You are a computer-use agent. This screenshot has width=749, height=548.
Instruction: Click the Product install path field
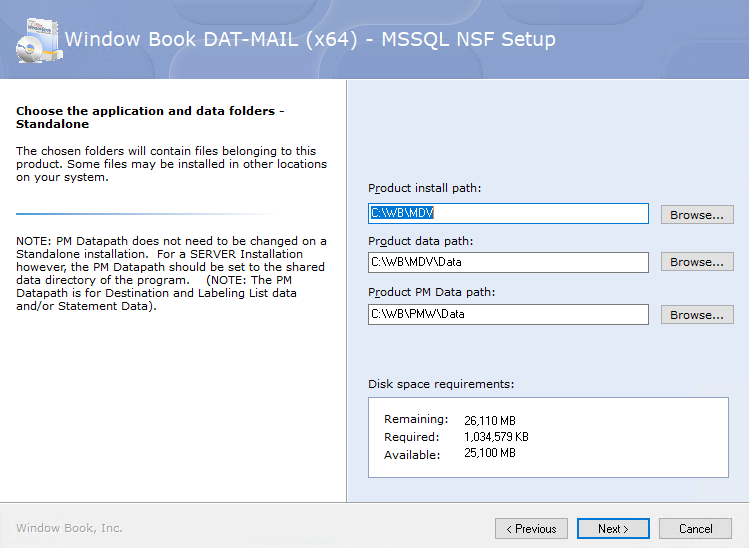[508, 213]
